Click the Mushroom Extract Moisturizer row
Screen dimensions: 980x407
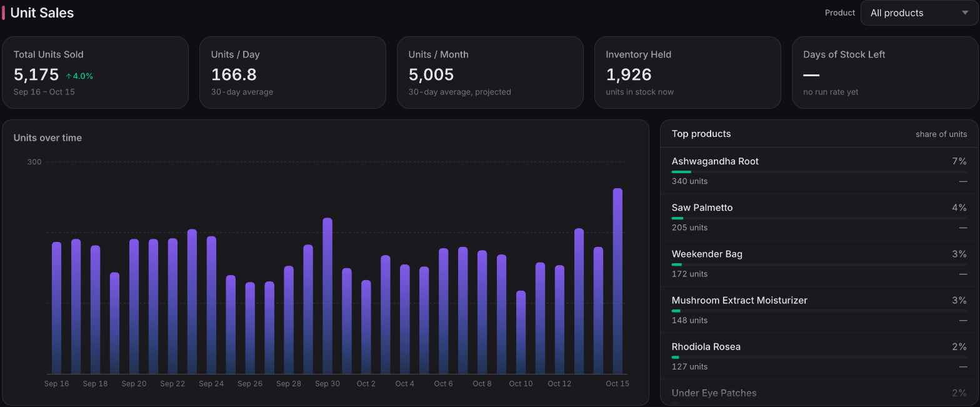[x=819, y=309]
